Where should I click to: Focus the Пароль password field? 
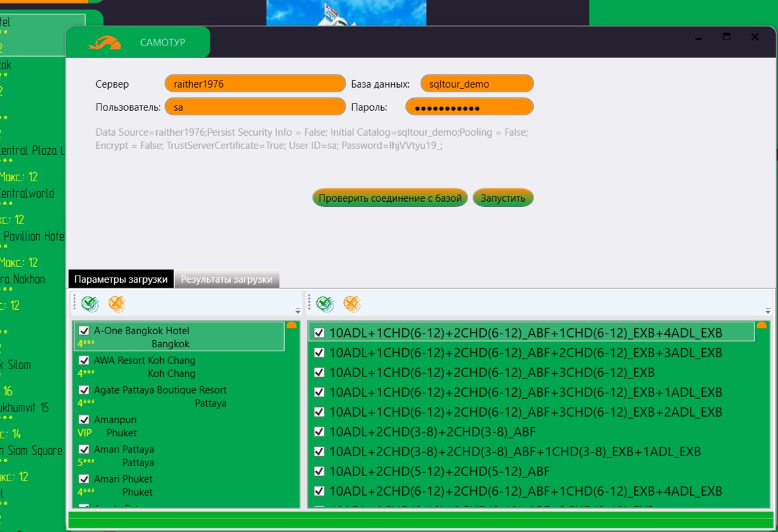point(469,107)
